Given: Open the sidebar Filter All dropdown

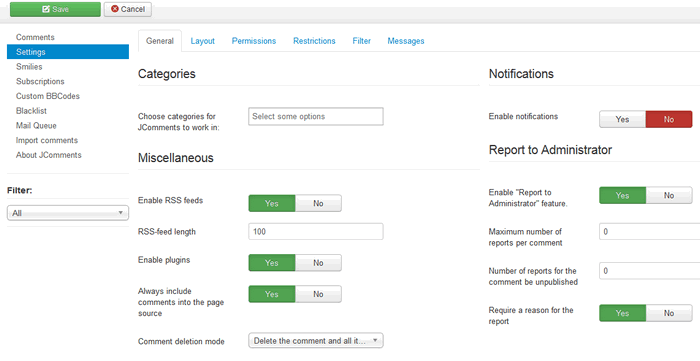Looking at the screenshot, I should pos(68,213).
